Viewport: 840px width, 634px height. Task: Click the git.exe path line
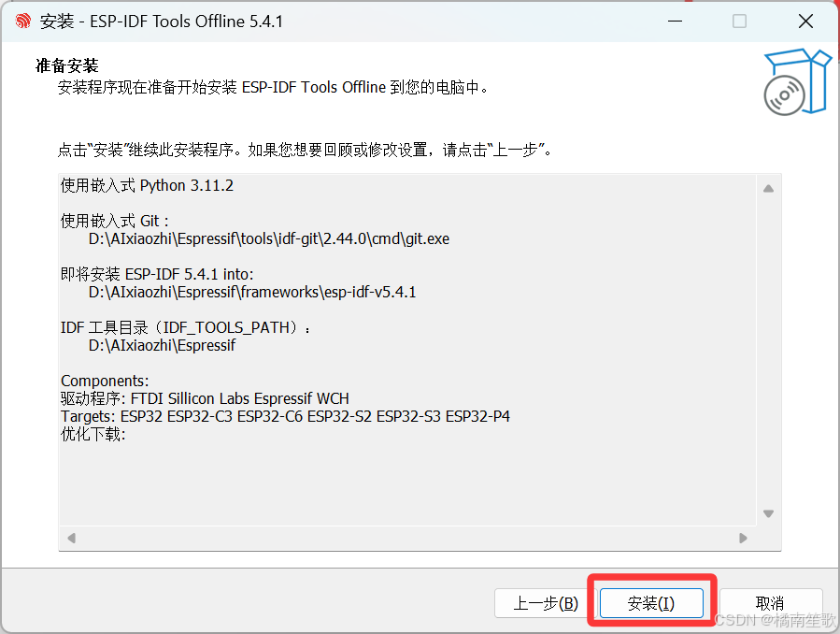tap(269, 238)
